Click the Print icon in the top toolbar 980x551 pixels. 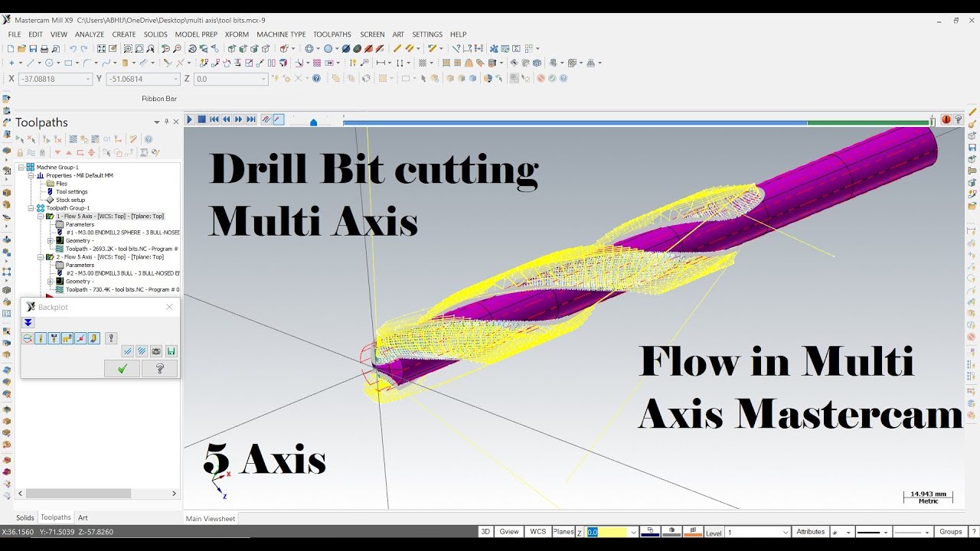pos(44,49)
